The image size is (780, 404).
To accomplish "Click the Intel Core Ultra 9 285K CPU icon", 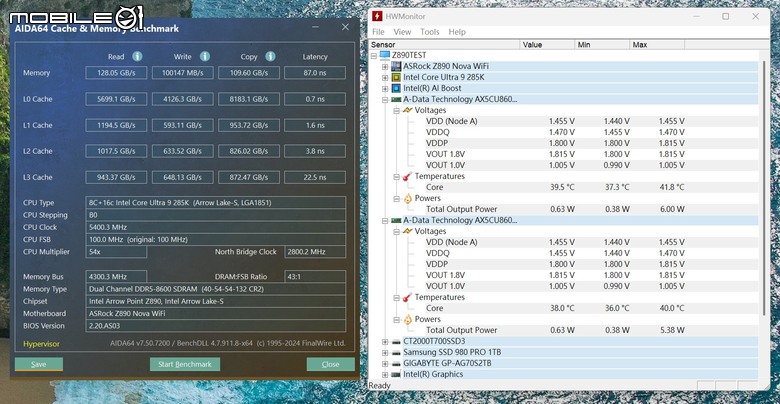I will 396,77.
